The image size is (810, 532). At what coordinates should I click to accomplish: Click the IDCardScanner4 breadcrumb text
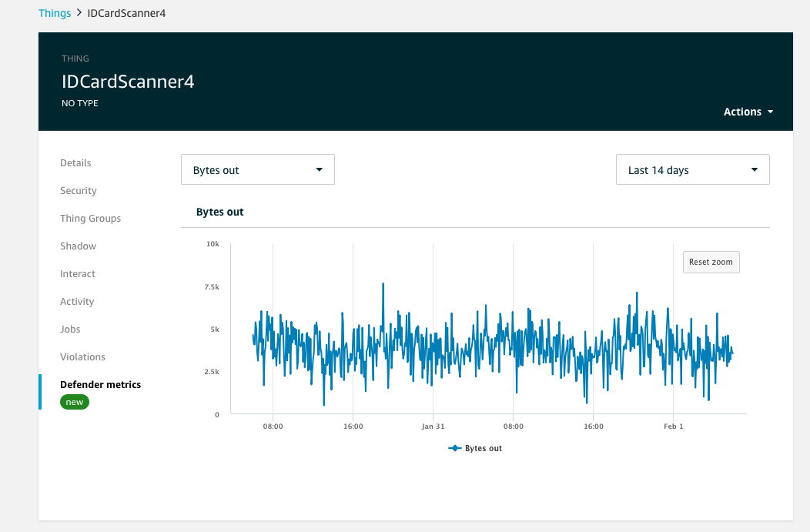(x=126, y=13)
